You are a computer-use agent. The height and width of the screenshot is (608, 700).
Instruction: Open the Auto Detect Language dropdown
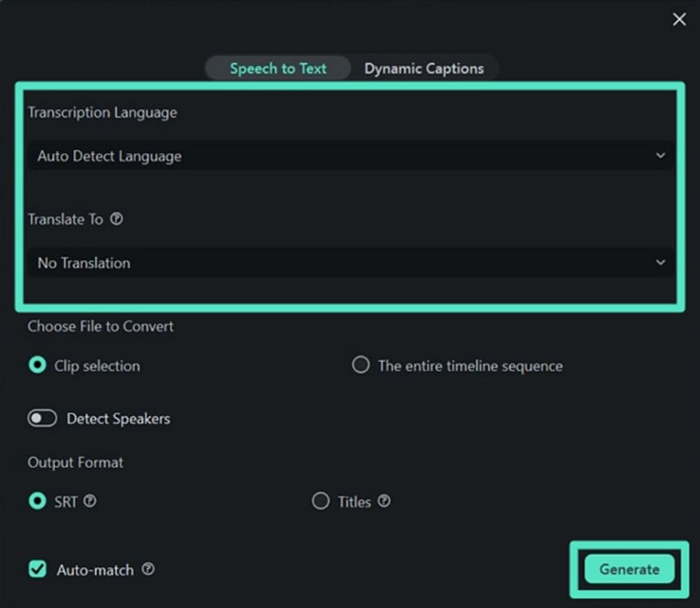(351, 156)
